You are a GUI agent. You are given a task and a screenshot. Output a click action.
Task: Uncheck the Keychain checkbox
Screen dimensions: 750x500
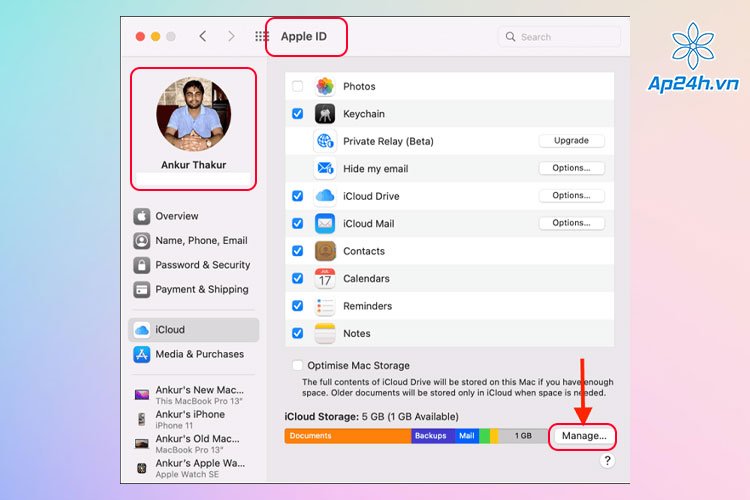point(298,114)
